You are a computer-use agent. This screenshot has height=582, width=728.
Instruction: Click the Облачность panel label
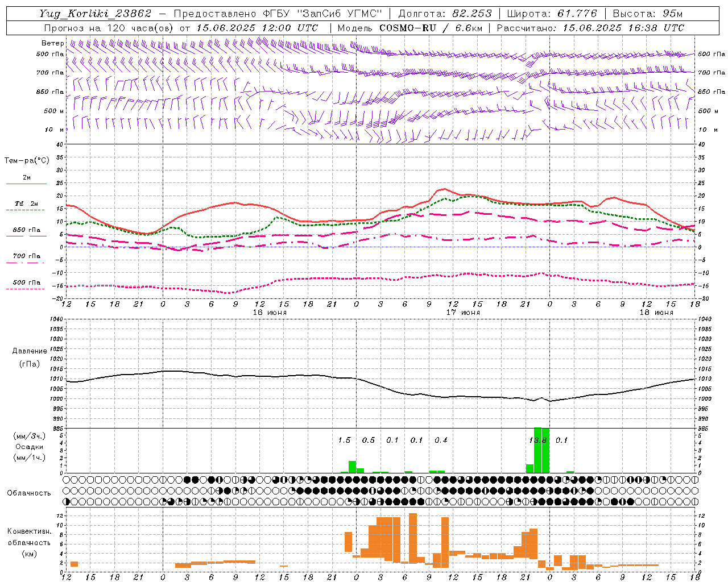pos(29,493)
